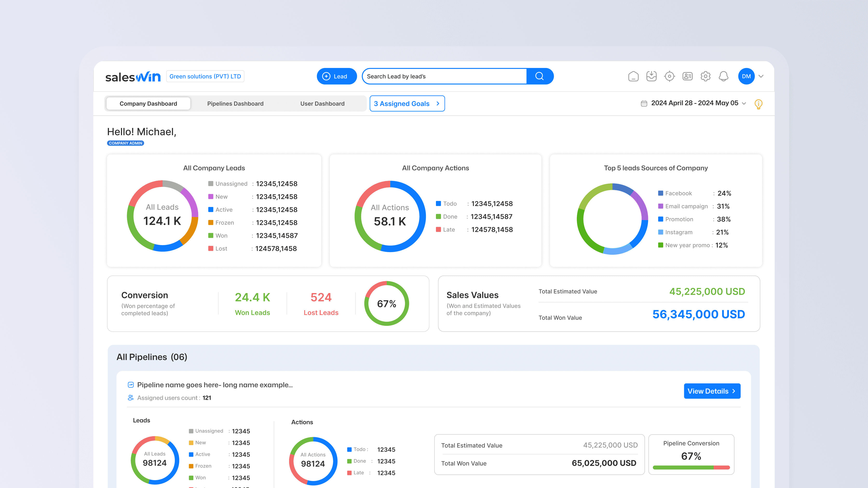Image resolution: width=868 pixels, height=488 pixels.
Task: Select the Company Dashboard tab
Action: (148, 104)
